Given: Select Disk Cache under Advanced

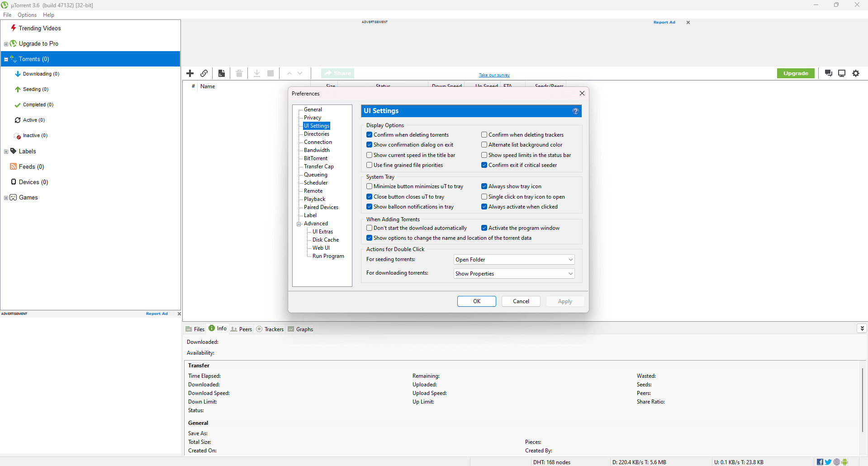Looking at the screenshot, I should click(x=326, y=240).
